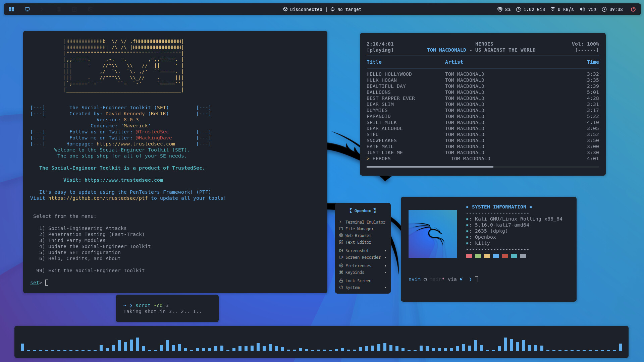Click the pink-red color swatch in system info
Image resolution: width=644 pixels, height=362 pixels.
tap(469, 256)
